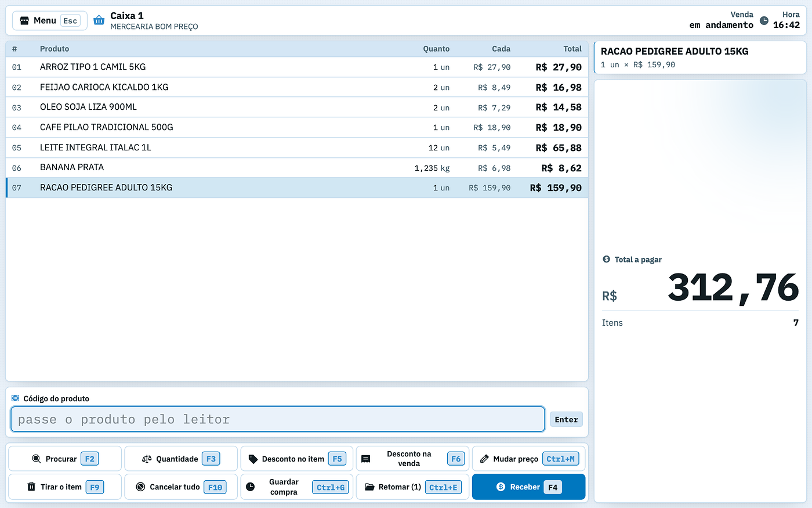Click the MERCEARIA BOM PREÇO store name
Screen dimensions: 812x508
[x=154, y=27]
